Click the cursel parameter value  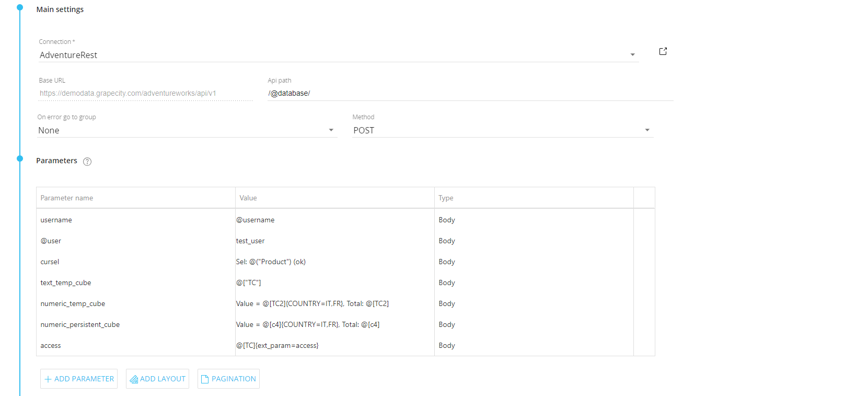pyautogui.click(x=271, y=262)
